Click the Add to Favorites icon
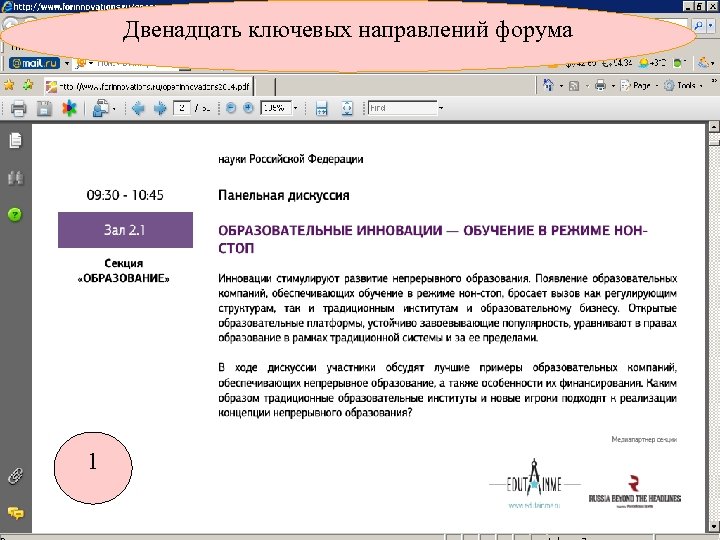This screenshot has width=720, height=540. pyautogui.click(x=28, y=85)
